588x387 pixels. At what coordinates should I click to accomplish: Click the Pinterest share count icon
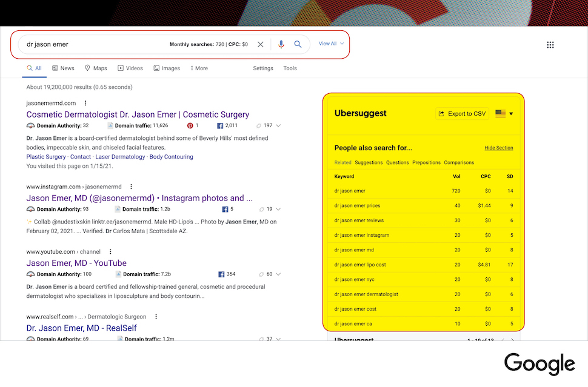click(x=190, y=125)
